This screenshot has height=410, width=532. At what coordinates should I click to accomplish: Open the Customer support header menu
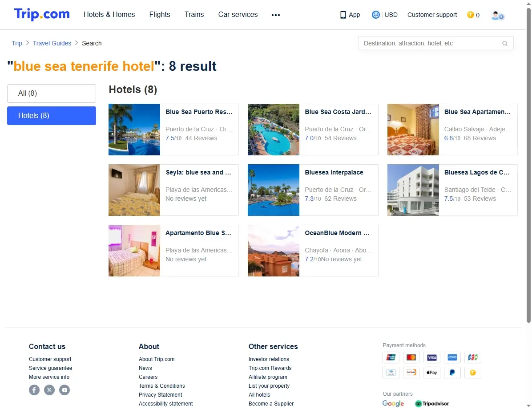coord(432,15)
